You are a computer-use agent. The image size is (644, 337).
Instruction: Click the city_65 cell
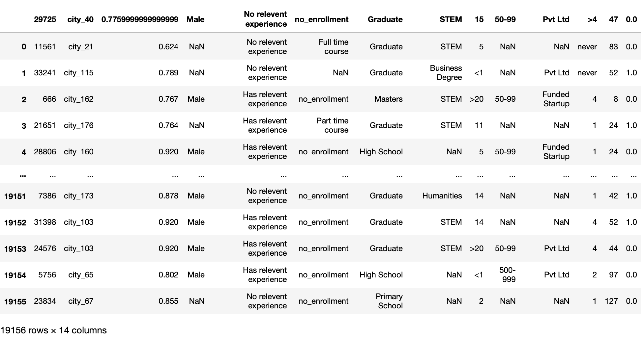pos(81,275)
